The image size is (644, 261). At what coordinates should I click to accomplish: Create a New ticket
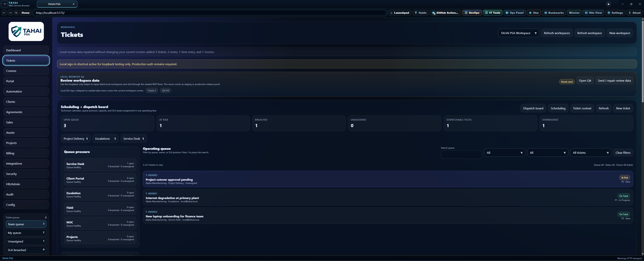pyautogui.click(x=623, y=108)
